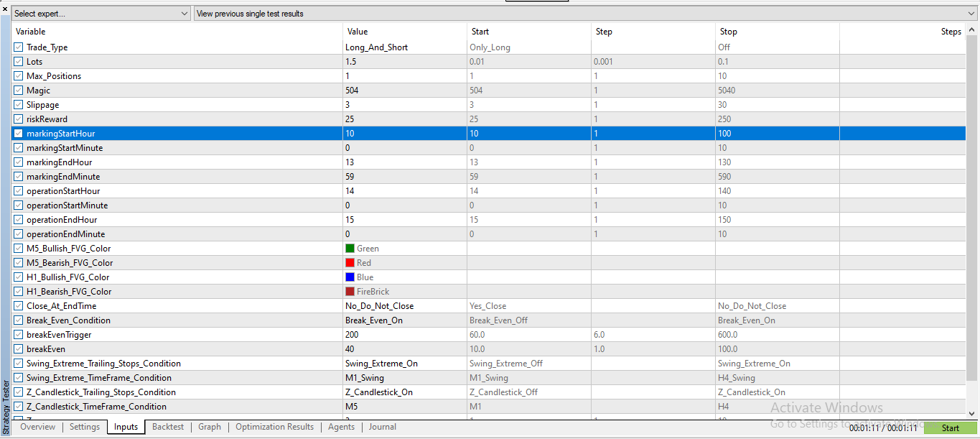Click the green M5_Bullish_FVG_Color swatch
Screen dimensions: 980x439
tap(348, 248)
